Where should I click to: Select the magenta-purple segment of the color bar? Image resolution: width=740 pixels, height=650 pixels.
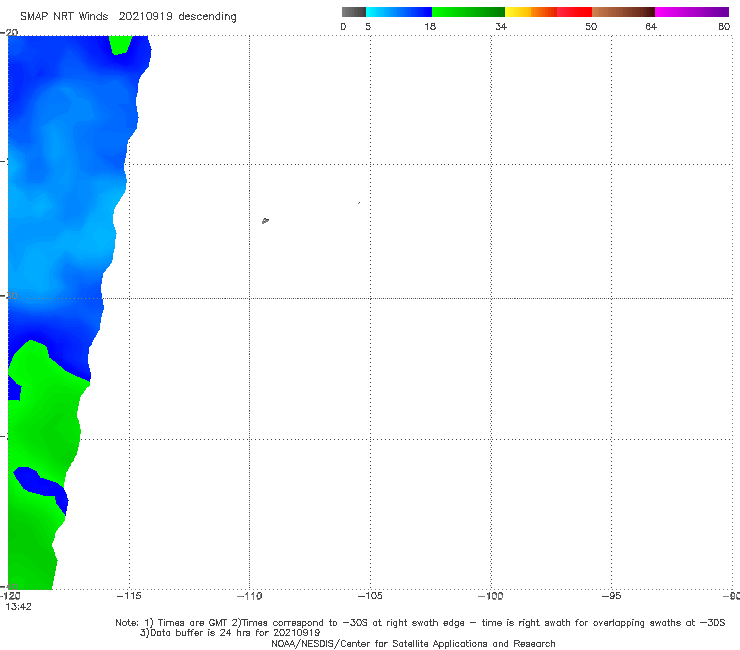click(692, 12)
